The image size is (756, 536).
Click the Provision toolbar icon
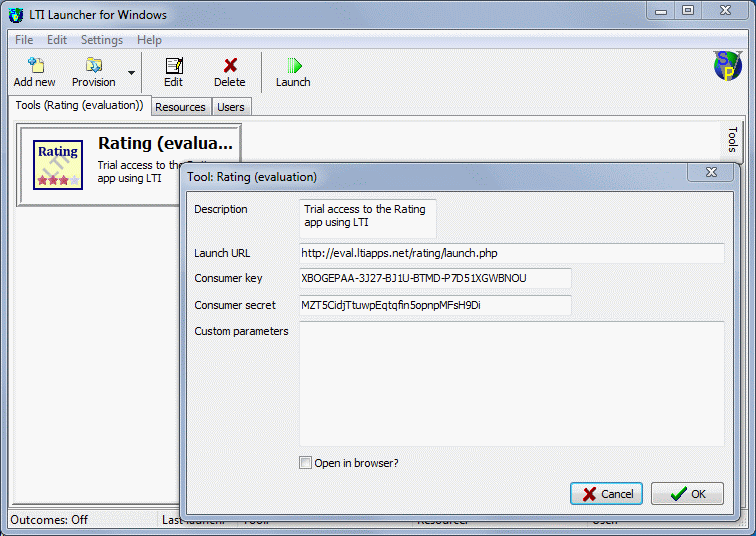coord(94,65)
